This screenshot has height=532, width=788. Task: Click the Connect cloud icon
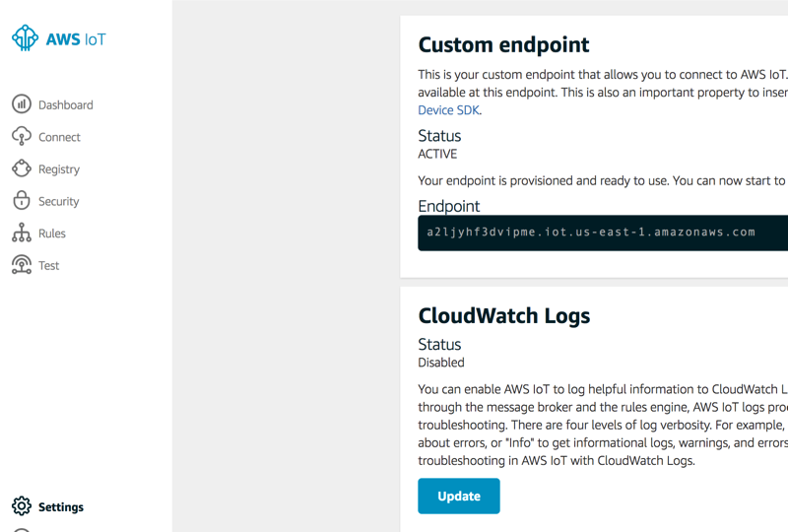coord(22,137)
